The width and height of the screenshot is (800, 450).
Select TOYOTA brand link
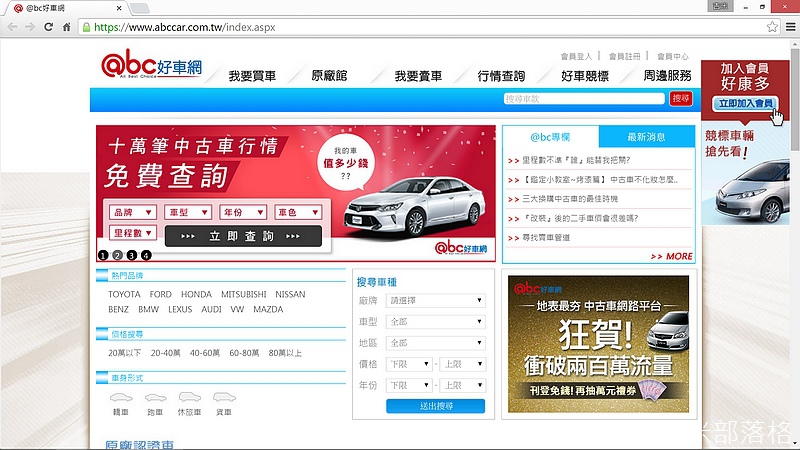pos(124,294)
